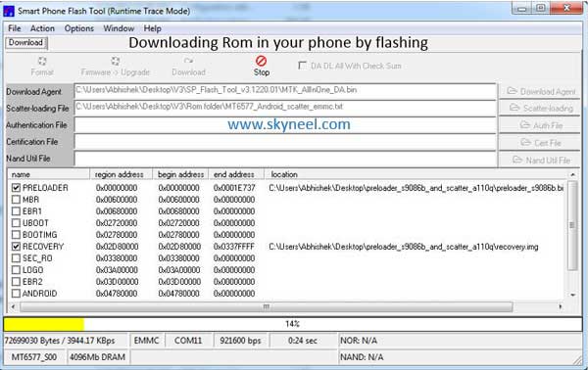
Task: Click the Download Agent path field
Action: tap(285, 91)
